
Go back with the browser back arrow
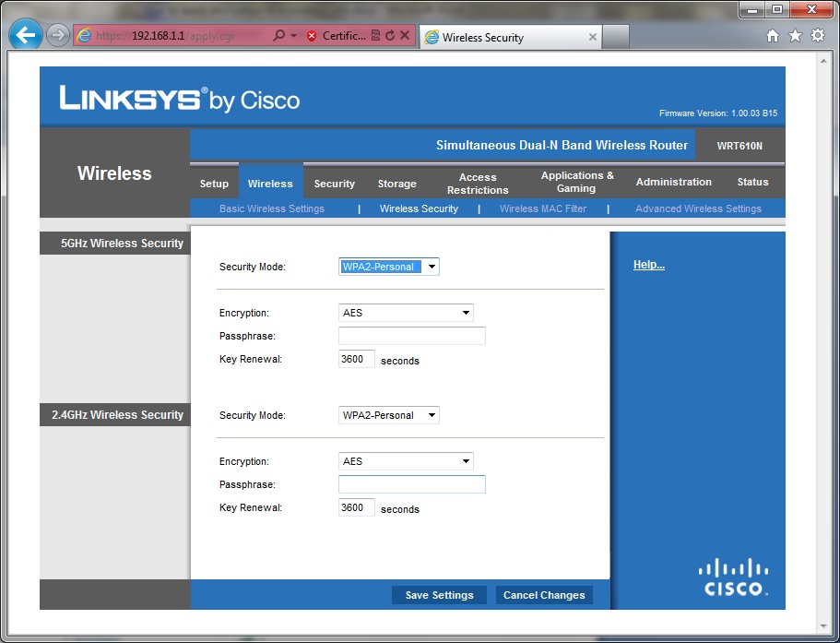(25, 35)
